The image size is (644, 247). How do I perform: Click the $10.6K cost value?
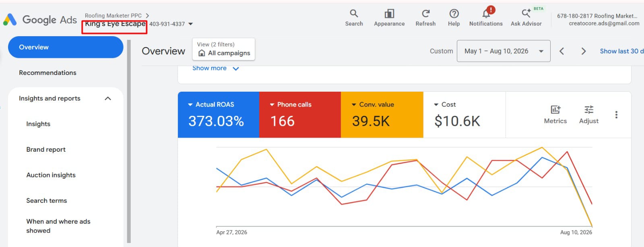[x=457, y=121]
